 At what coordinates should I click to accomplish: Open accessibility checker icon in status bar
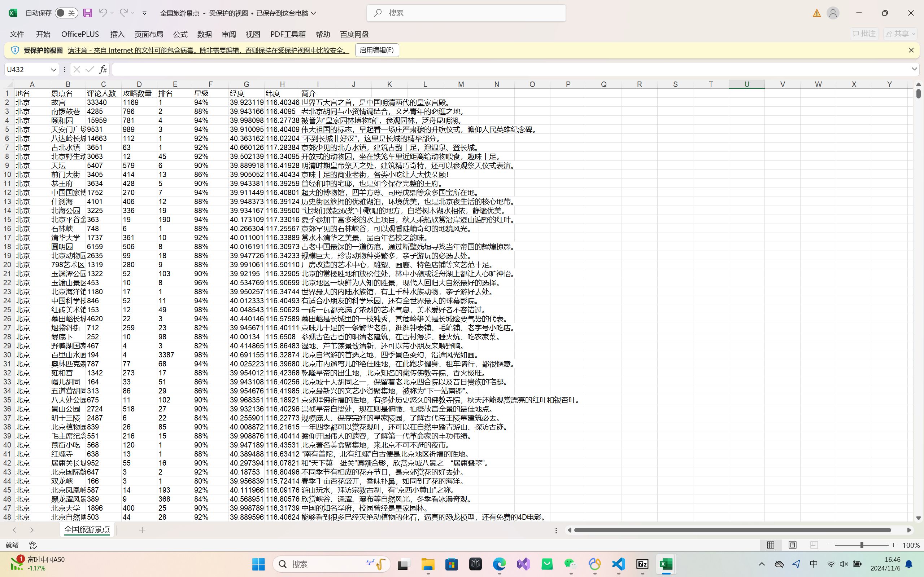pos(33,545)
